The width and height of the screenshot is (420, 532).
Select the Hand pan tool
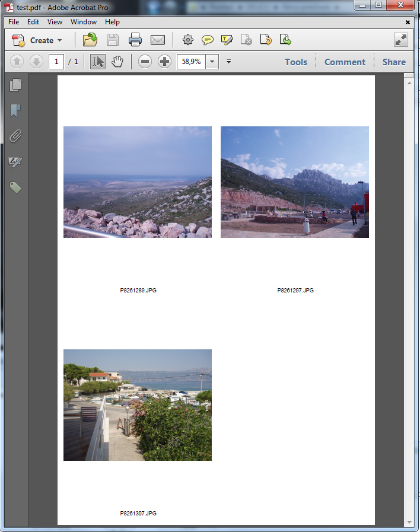[117, 62]
